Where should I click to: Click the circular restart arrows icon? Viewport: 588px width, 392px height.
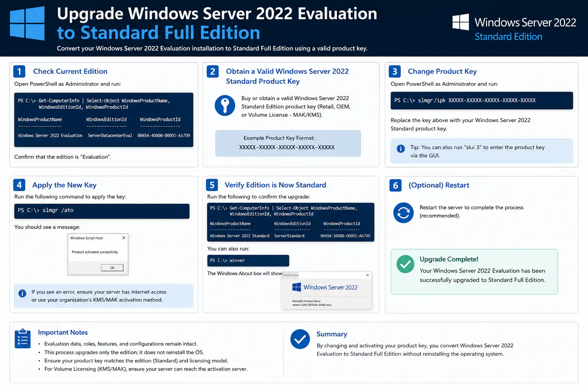(x=403, y=212)
